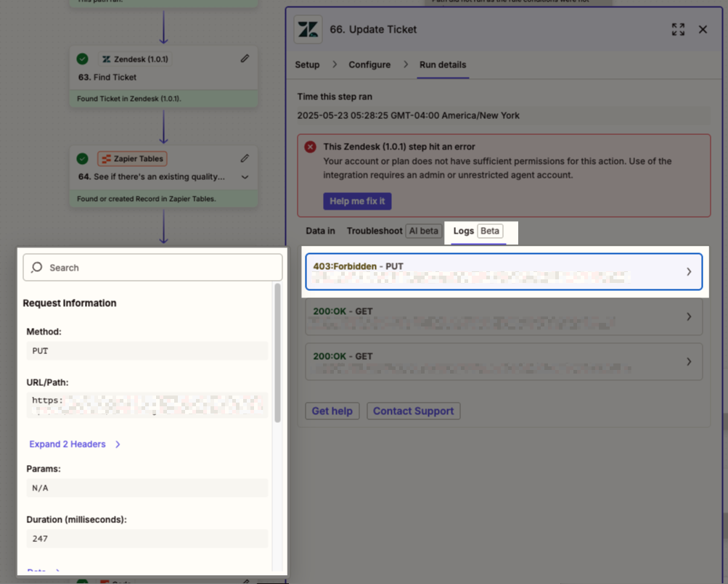The width and height of the screenshot is (728, 584).
Task: Select the 403:Forbidden - PUT log row
Action: [504, 271]
